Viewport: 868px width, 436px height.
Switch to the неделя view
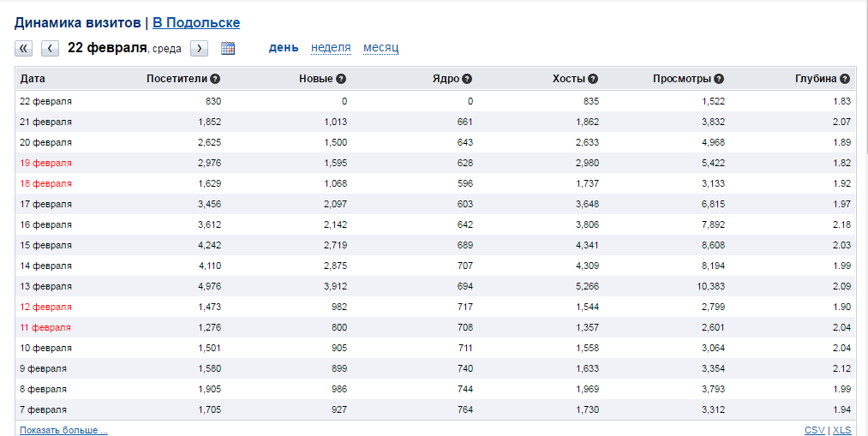pos(331,47)
